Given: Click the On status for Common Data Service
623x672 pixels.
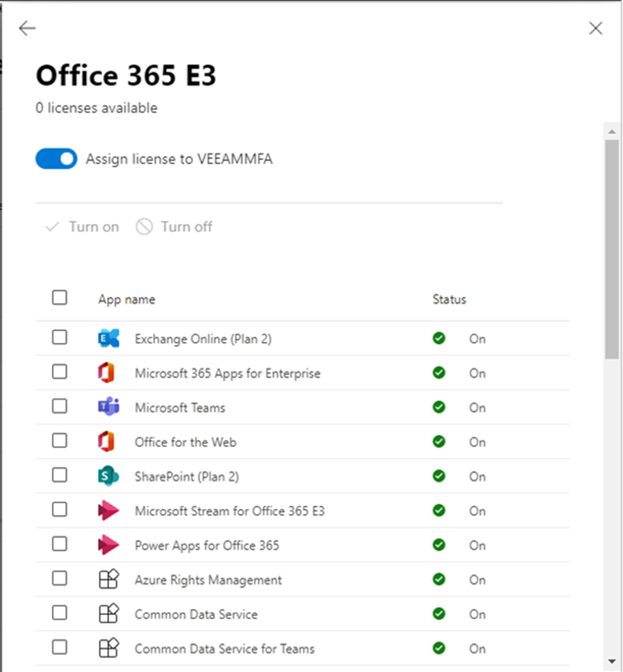Looking at the screenshot, I should (x=477, y=614).
